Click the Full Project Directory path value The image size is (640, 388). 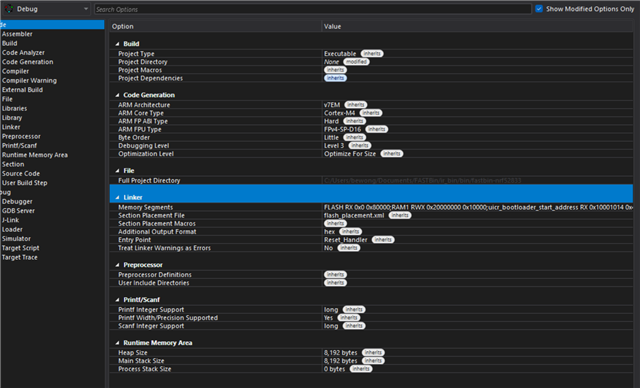422,180
